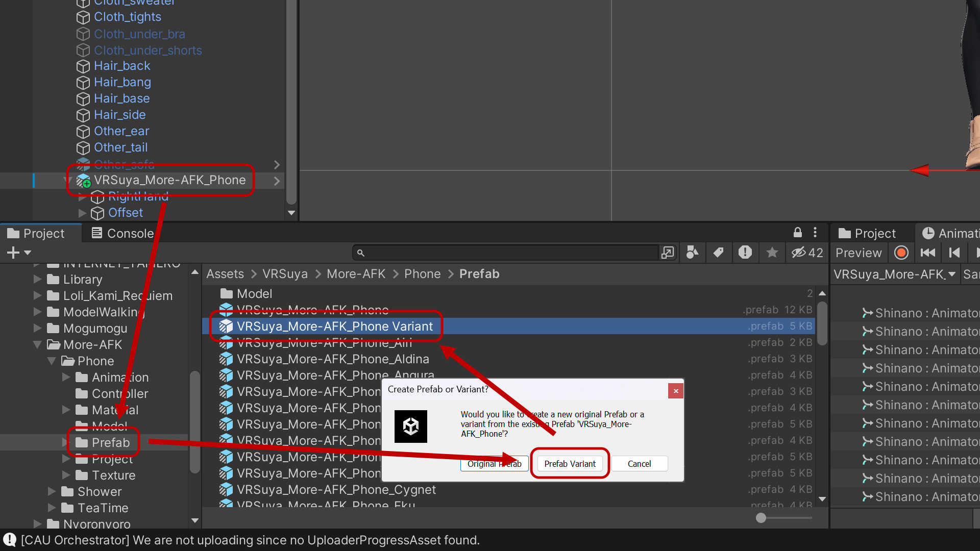Collapse the More-AFK folder

pyautogui.click(x=37, y=345)
